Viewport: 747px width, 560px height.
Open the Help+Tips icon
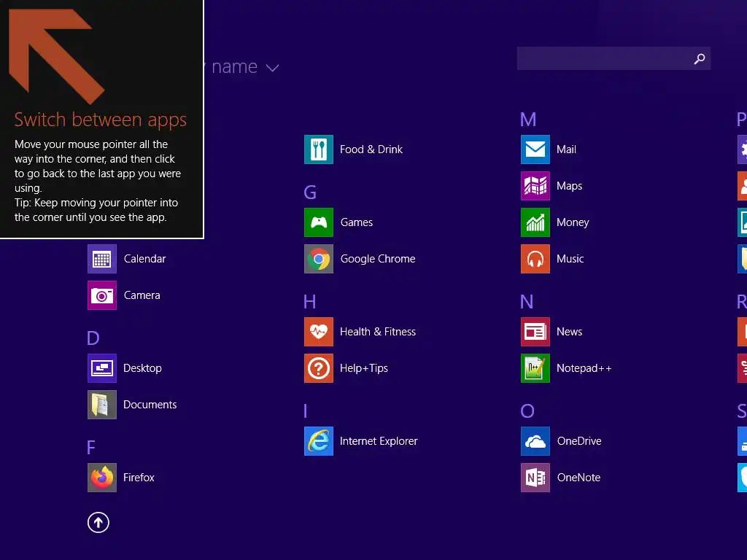319,368
